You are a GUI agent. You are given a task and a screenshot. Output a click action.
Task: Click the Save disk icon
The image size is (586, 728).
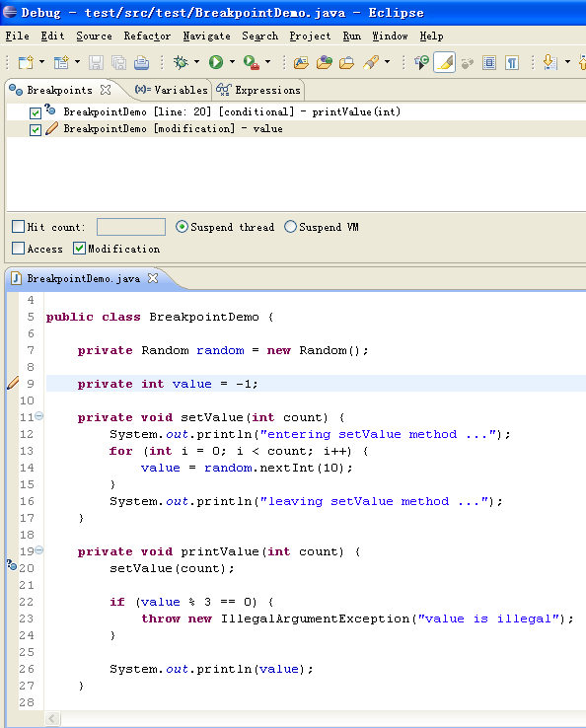click(x=96, y=62)
